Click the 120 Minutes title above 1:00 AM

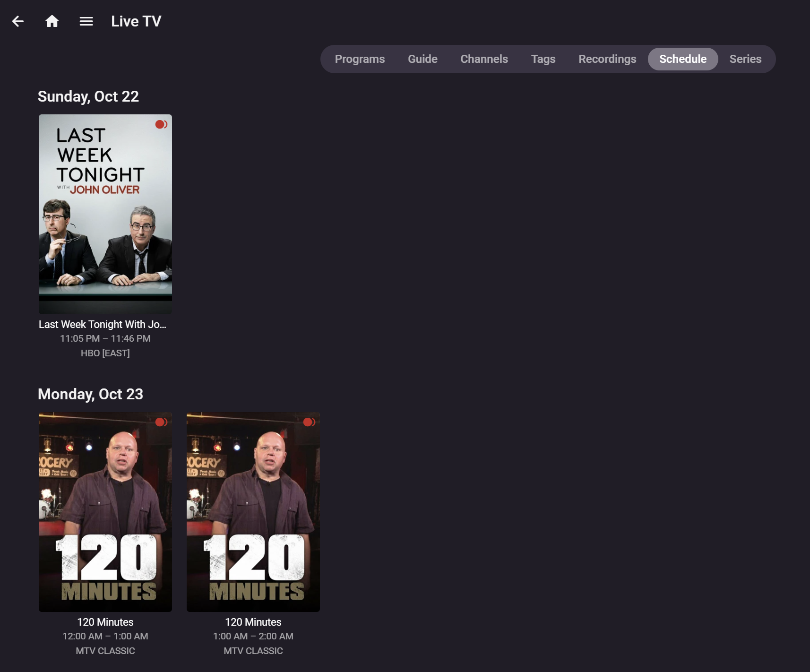coord(253,622)
